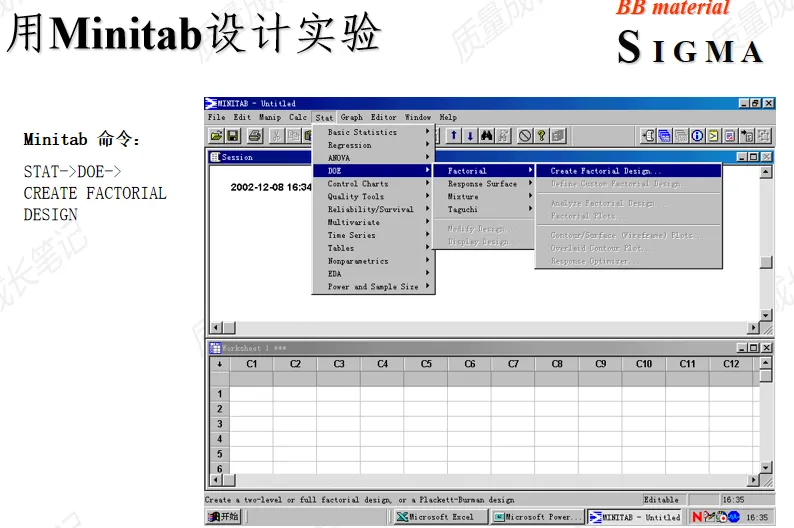Click the Copy icon in toolbar
Image resolution: width=794 pixels, height=528 pixels.
pos(293,136)
